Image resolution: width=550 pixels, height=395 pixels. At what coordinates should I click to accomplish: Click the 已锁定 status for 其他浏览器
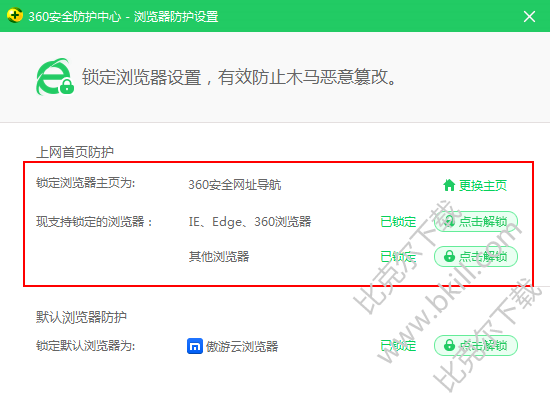click(398, 257)
